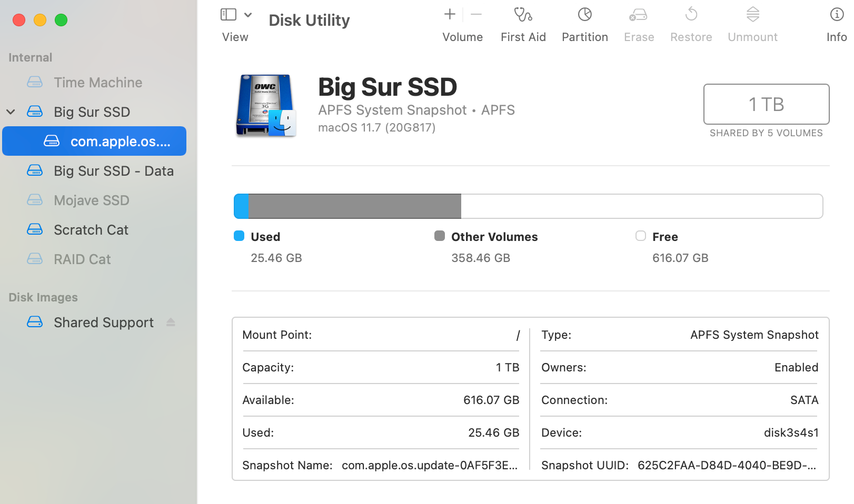Click the Unmount eject icon
This screenshot has width=854, height=504.
point(753,14)
